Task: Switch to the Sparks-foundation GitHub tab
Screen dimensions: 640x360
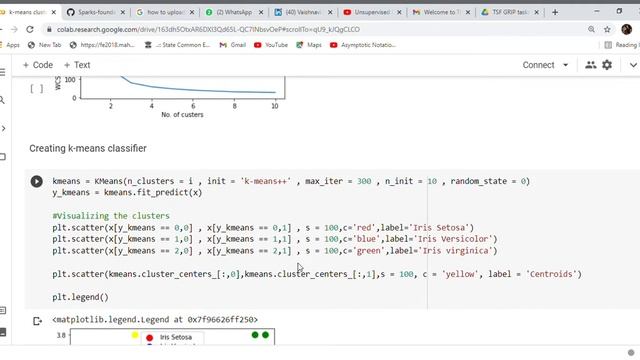Action: coord(96,12)
